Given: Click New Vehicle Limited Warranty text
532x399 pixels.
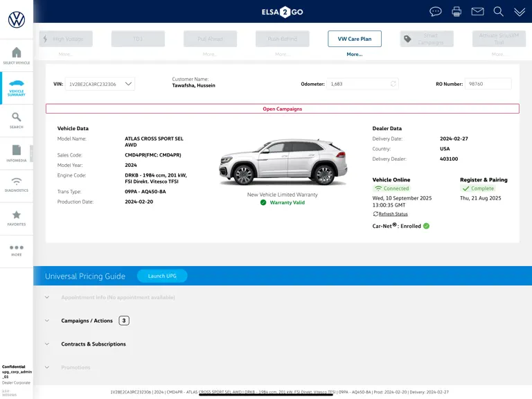Looking at the screenshot, I should coord(283,195).
